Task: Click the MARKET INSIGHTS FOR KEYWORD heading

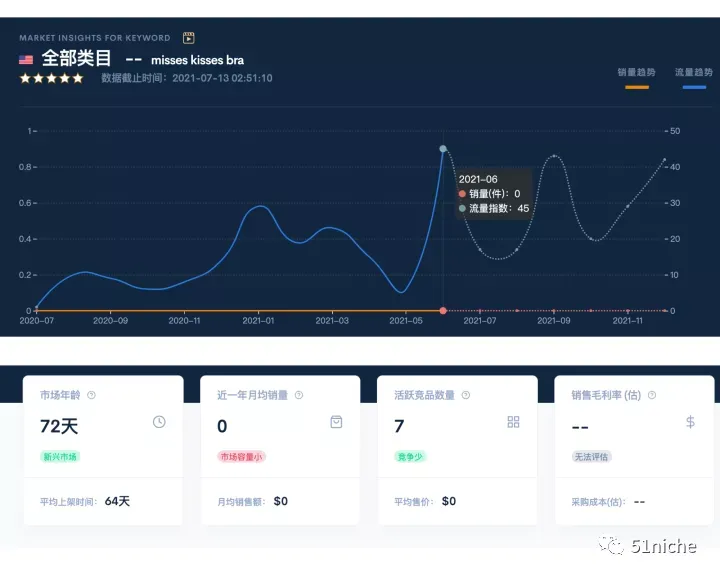Action: click(95, 38)
